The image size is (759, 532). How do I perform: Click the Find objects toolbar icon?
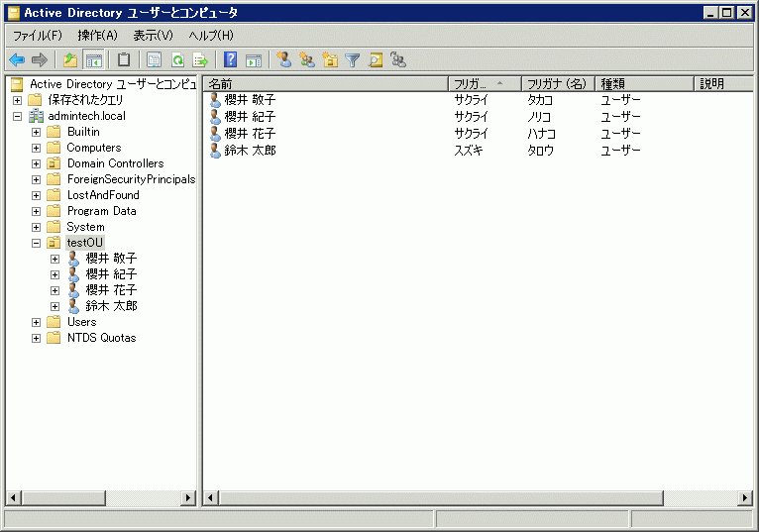coord(376,60)
